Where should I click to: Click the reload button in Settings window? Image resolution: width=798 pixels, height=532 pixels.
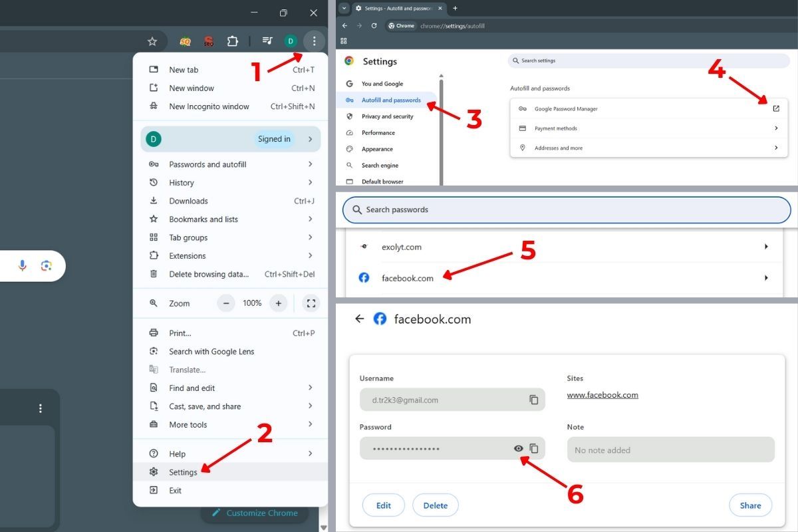374,26
